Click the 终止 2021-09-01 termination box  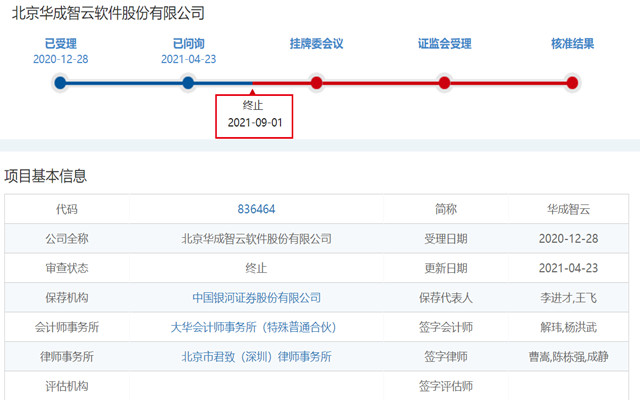click(254, 116)
